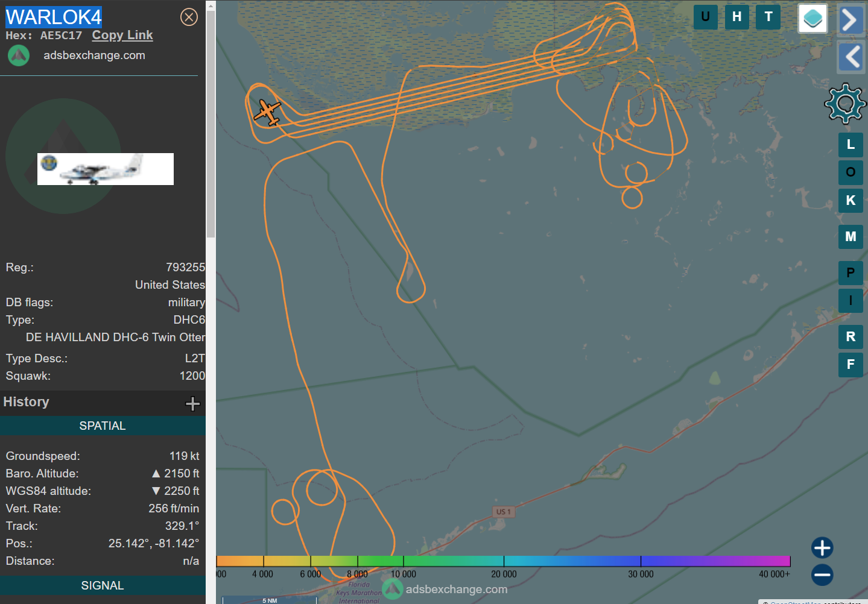Viewport: 868px width, 604px height.
Task: Click the track value 329.1°
Action: 182,526
